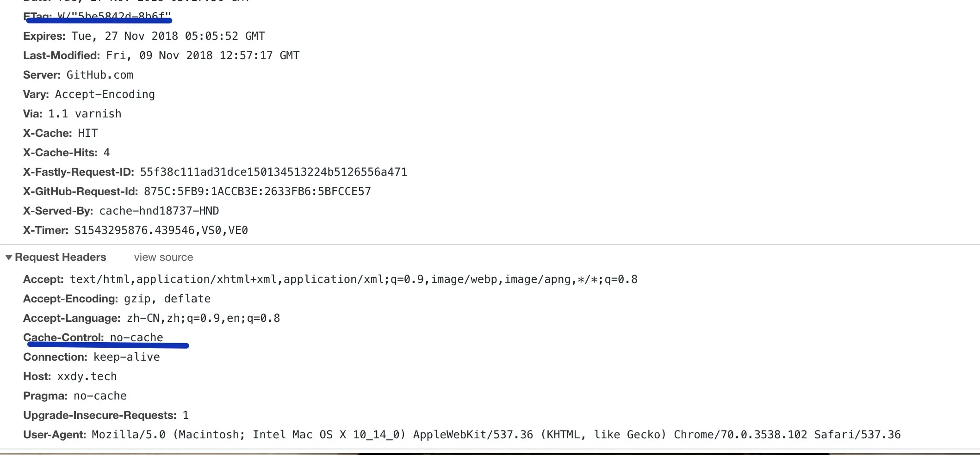This screenshot has width=980, height=455.
Task: Click the Upgrade-Insecure-Requests header
Action: [105, 415]
